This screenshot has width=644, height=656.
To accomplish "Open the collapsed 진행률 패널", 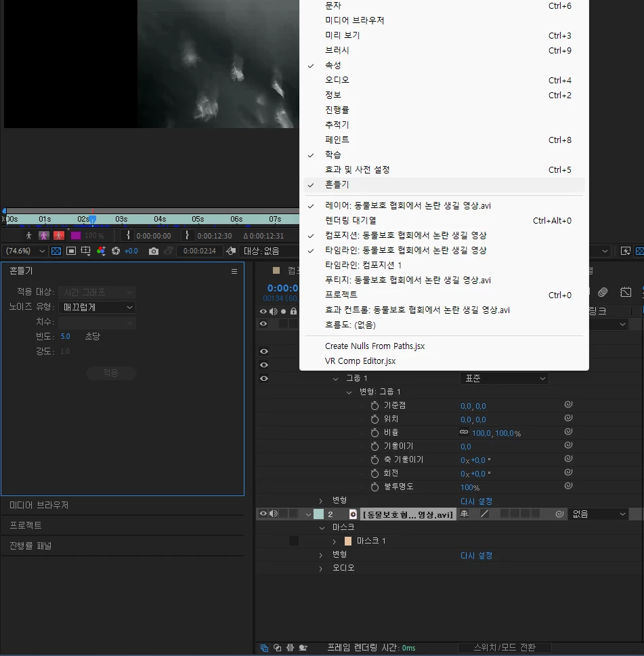I will (x=30, y=546).
